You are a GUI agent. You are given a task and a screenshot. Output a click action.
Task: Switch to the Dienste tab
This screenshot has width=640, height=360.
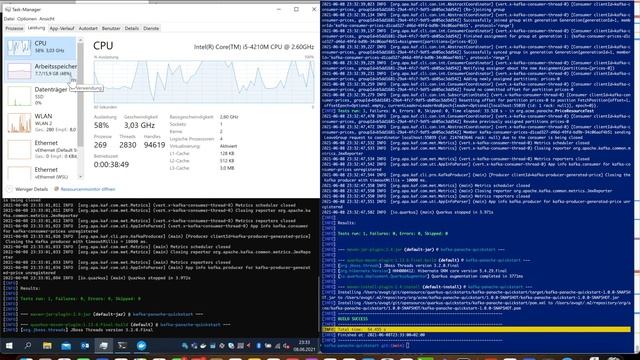click(151, 29)
